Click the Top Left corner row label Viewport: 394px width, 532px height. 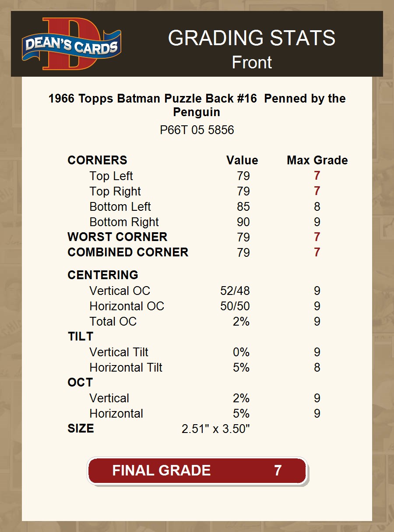coord(111,176)
